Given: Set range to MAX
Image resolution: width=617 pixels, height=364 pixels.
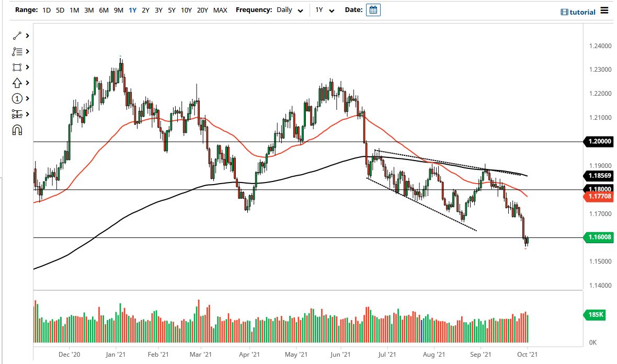Looking at the screenshot, I should 220,10.
